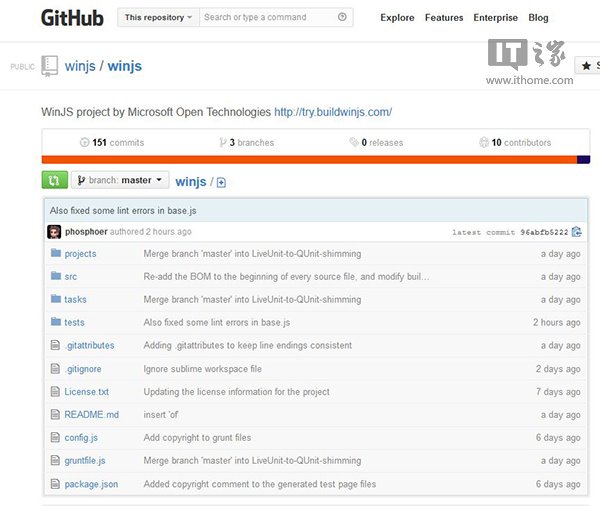
Task: Open the bold winjs repository name link
Action: 125,66
